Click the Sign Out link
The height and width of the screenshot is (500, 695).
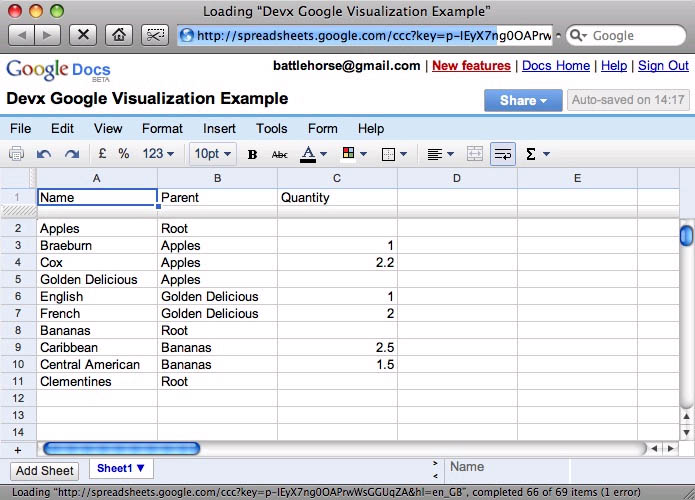point(663,66)
